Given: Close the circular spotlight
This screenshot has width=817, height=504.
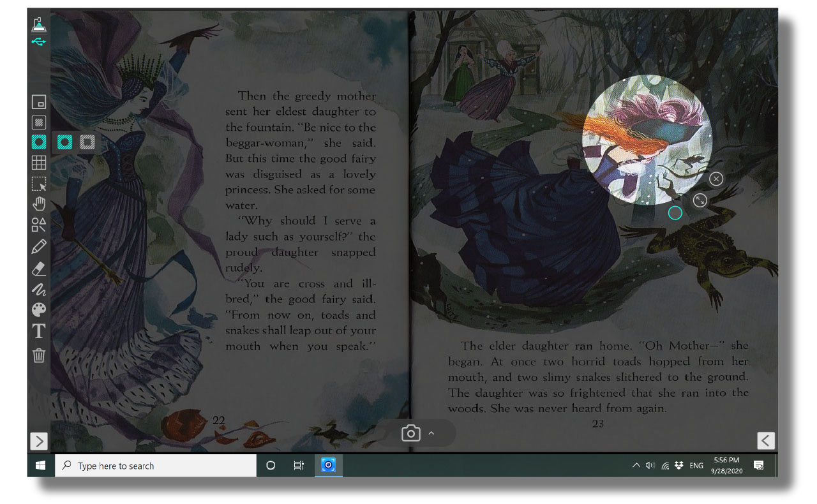Looking at the screenshot, I should (716, 179).
